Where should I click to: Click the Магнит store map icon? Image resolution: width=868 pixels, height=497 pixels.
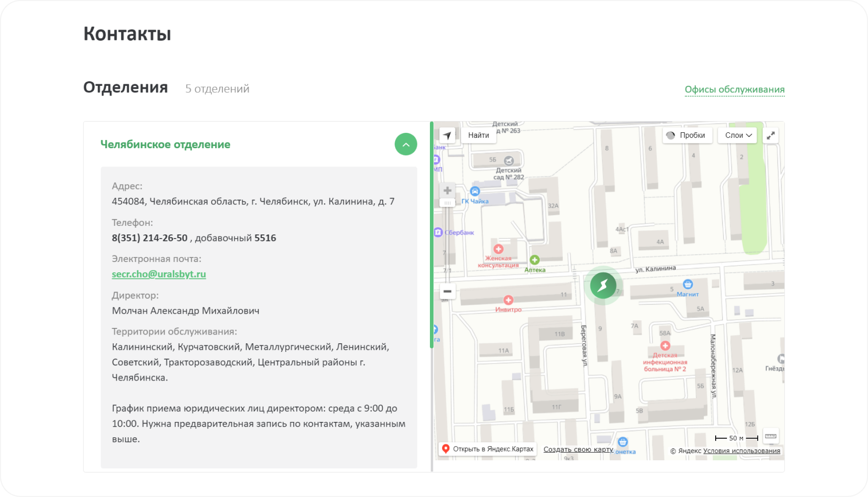tap(688, 284)
